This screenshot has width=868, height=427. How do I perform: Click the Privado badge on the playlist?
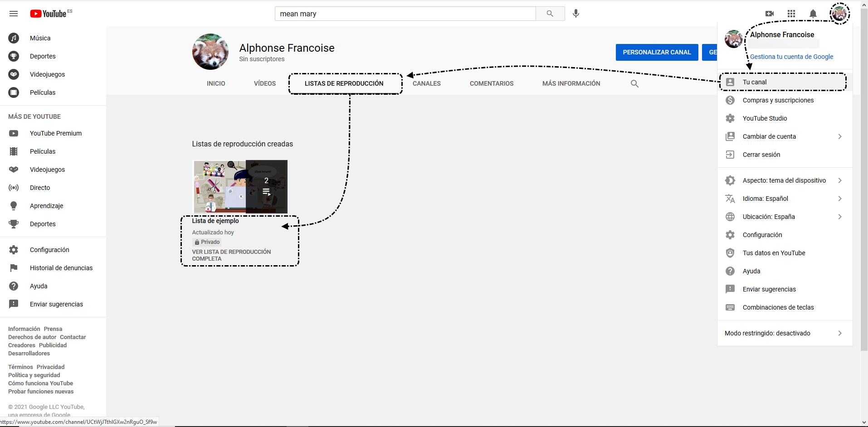click(x=207, y=242)
